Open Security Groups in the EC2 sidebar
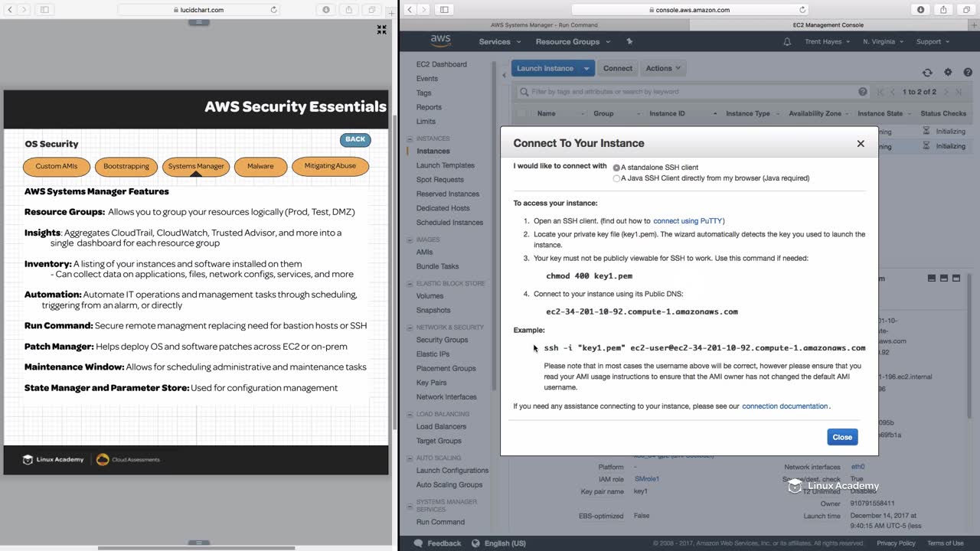Image resolution: width=980 pixels, height=551 pixels. (x=442, y=340)
